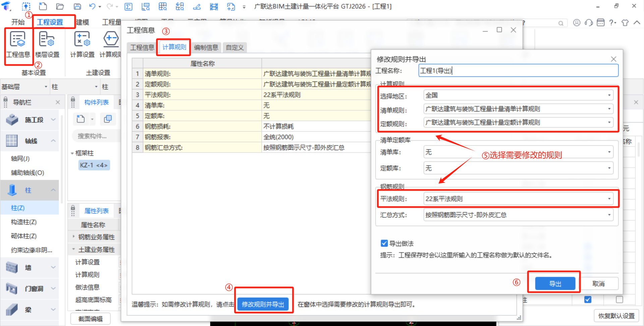Open the 清单库 dropdown
Image resolution: width=644 pixels, height=326 pixels.
coord(518,152)
